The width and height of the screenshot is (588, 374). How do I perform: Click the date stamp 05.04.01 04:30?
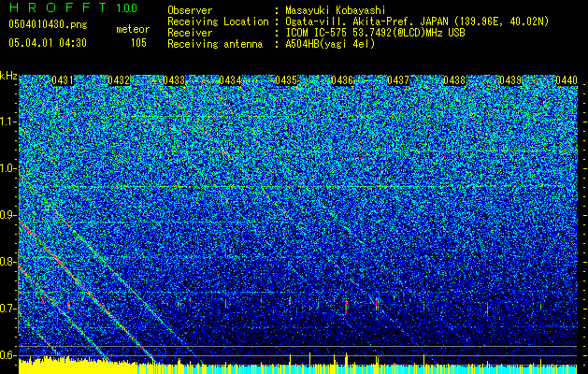pyautogui.click(x=48, y=43)
